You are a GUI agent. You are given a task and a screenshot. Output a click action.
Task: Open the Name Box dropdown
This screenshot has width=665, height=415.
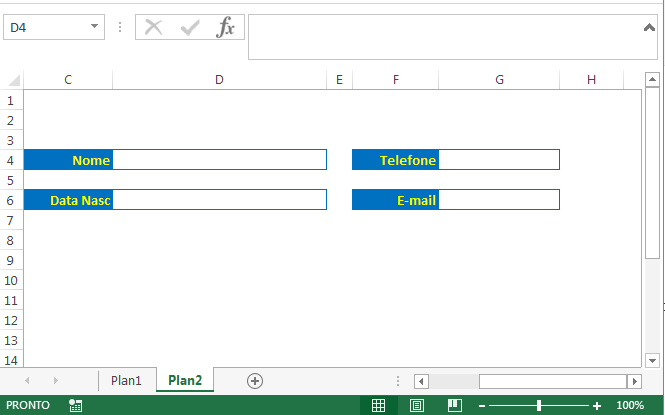tap(95, 28)
